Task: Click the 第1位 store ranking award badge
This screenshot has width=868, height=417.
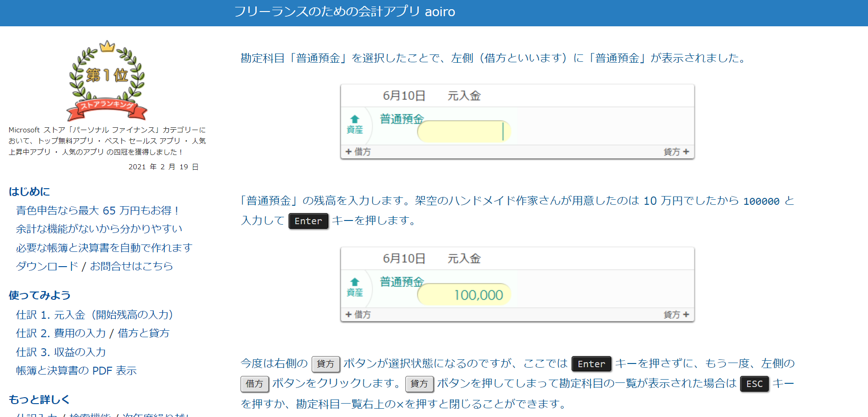Action: [x=107, y=79]
